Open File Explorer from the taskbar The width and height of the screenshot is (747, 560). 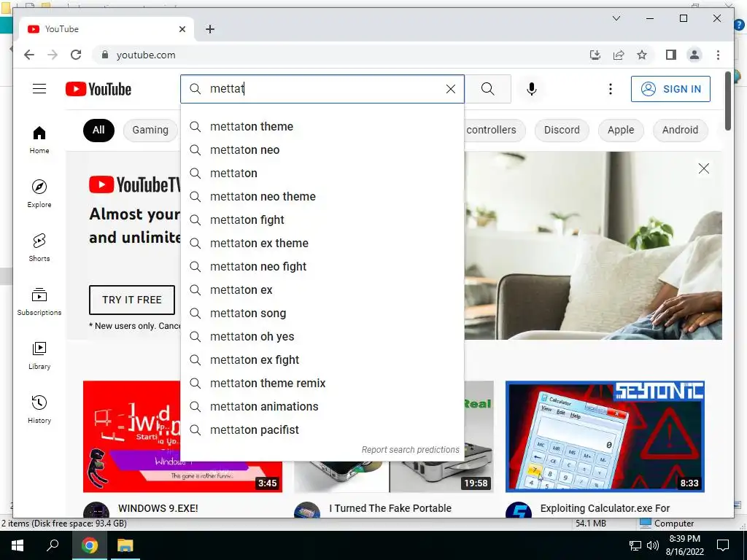pyautogui.click(x=125, y=545)
